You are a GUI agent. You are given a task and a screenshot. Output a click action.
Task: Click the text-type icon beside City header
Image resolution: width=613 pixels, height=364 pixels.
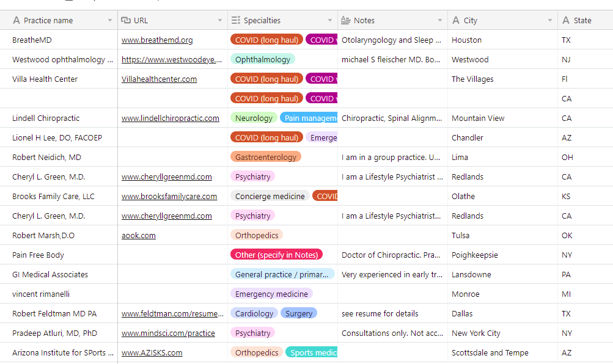click(x=456, y=20)
